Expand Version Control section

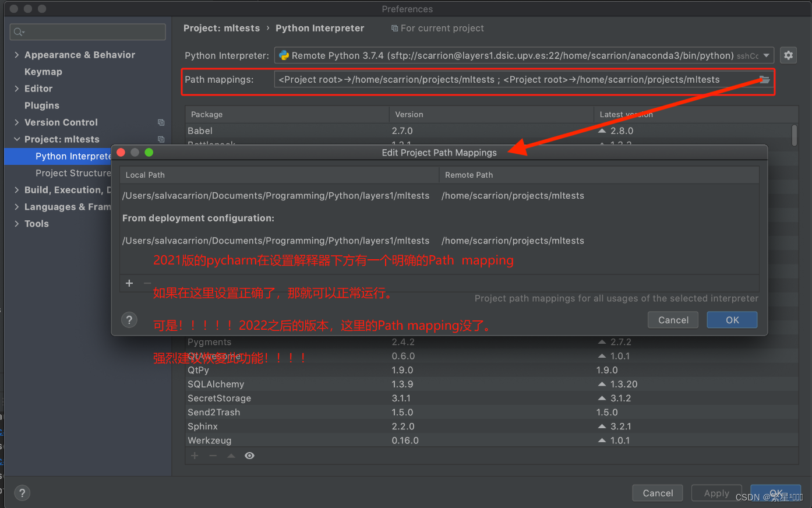tap(16, 122)
